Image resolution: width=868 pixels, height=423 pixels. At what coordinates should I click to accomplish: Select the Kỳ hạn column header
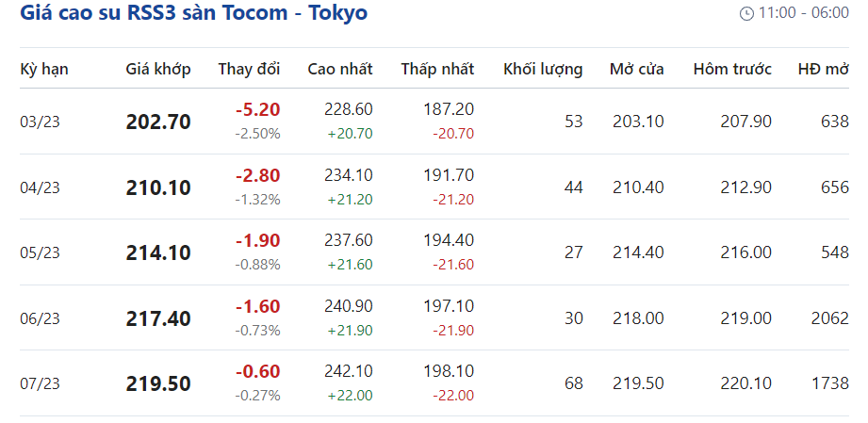click(x=44, y=69)
